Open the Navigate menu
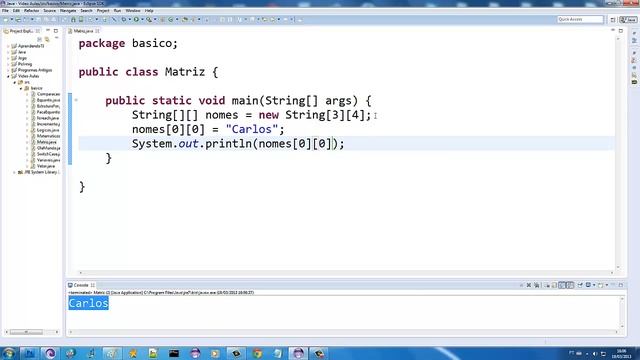This screenshot has height=360, width=640. [x=68, y=11]
